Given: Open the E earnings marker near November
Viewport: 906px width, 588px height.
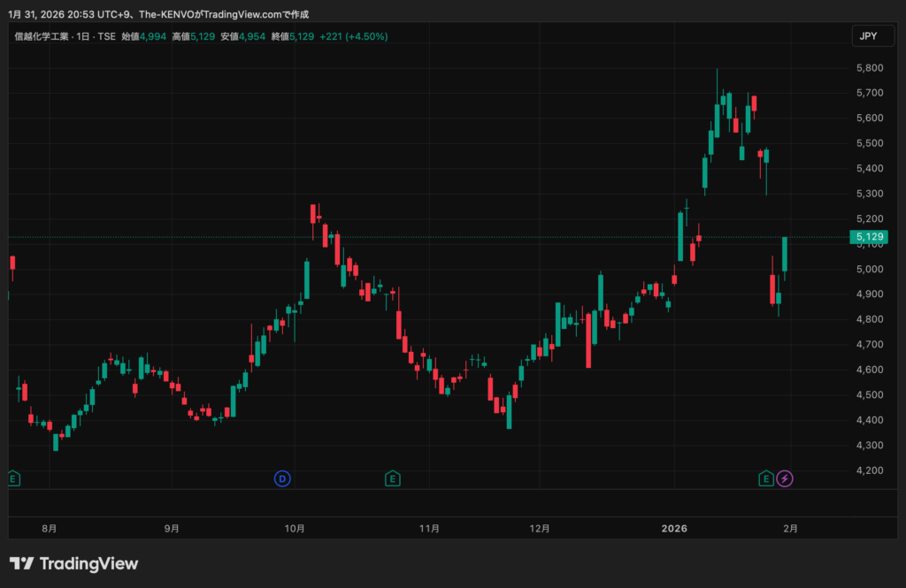Looking at the screenshot, I should (393, 478).
